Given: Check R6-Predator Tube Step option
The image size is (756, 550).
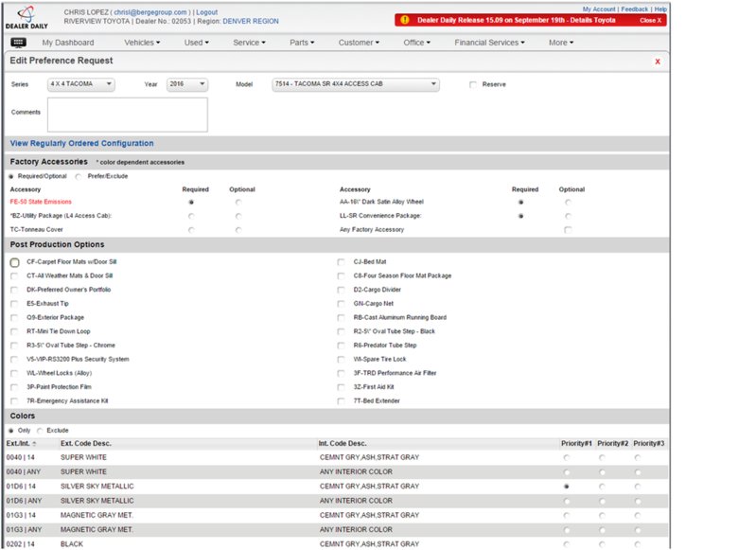Looking at the screenshot, I should (341, 346).
